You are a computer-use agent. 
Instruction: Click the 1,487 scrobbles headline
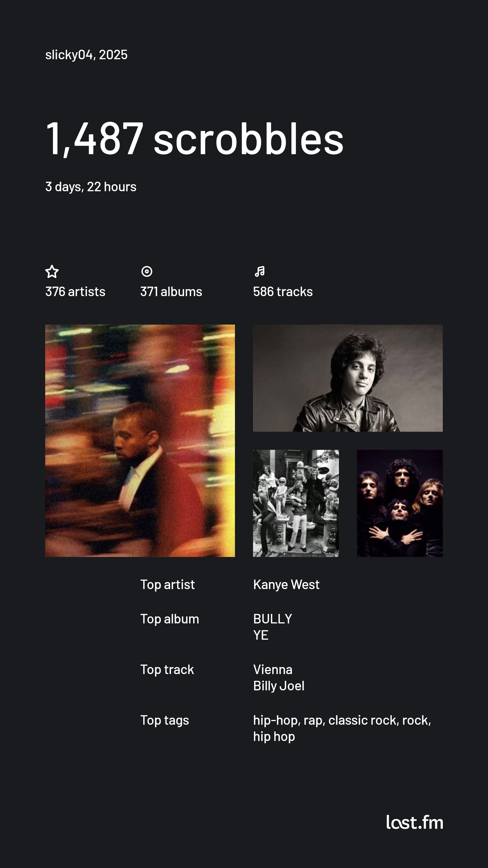coord(195,139)
